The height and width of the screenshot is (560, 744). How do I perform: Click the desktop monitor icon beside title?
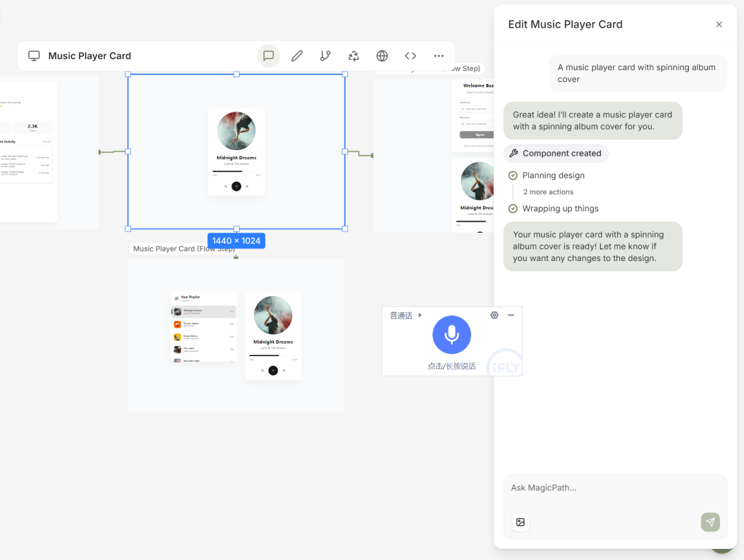(34, 56)
